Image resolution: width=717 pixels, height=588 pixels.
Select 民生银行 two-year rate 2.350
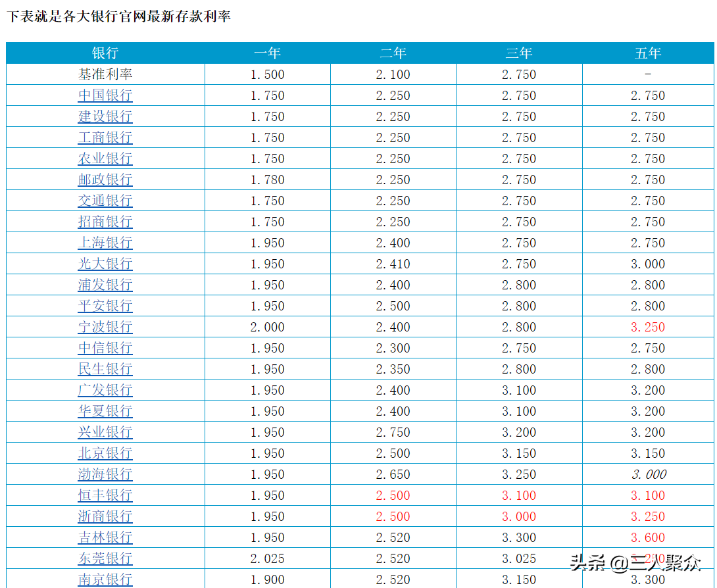393,368
